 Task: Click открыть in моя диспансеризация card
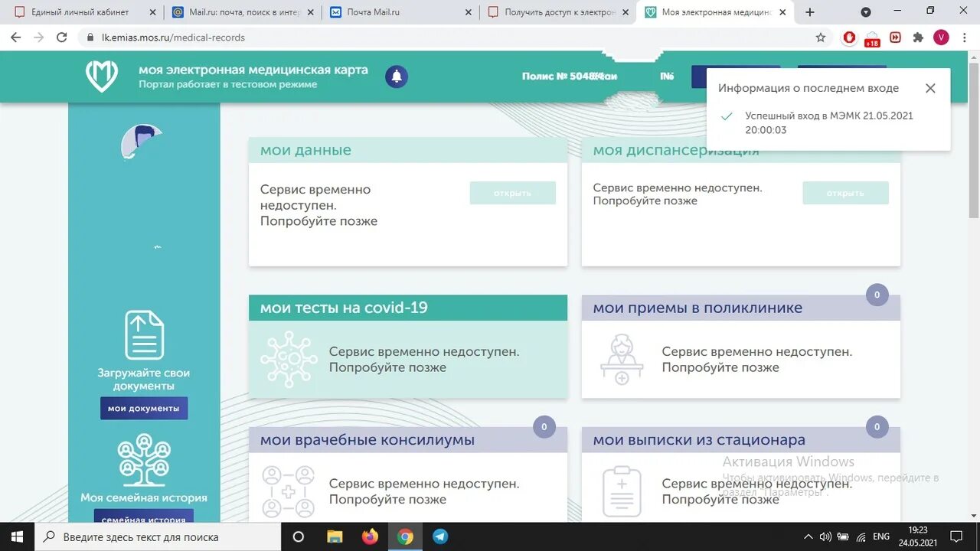[845, 193]
